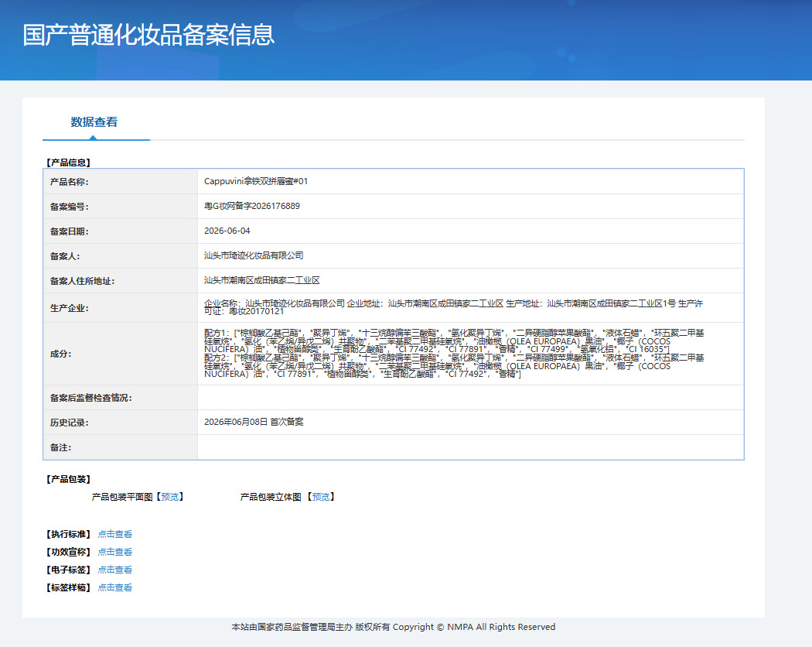This screenshot has height=647, width=812.
Task: Click the 成分 ingredient list cell
Action: coord(471,354)
